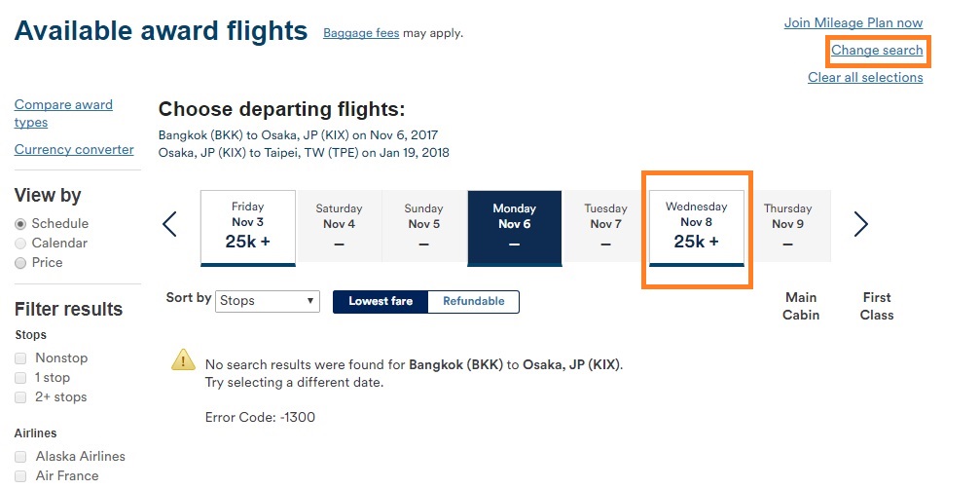The height and width of the screenshot is (489, 980).
Task: Select the Calendar view option
Action: coord(20,244)
